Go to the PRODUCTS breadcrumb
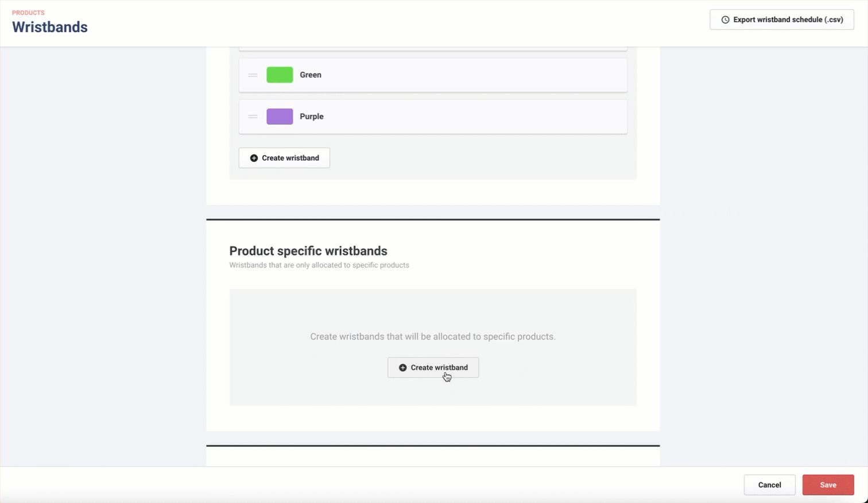Viewport: 868px width, 503px height. 28,13
